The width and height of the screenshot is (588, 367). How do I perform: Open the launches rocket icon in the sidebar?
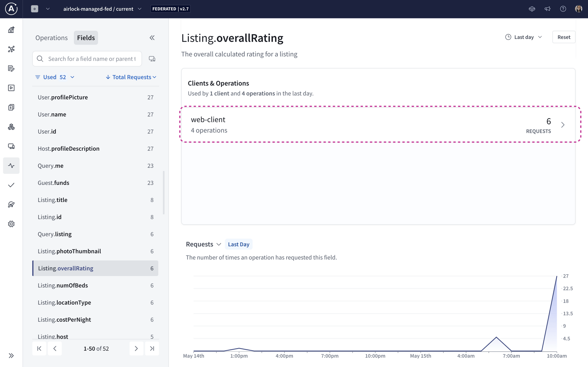click(x=11, y=204)
